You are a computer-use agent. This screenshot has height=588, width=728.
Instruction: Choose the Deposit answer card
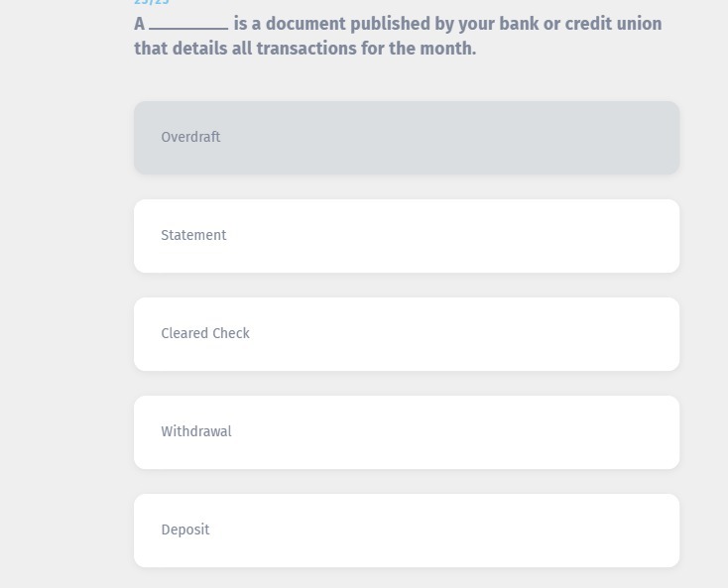coord(407,530)
